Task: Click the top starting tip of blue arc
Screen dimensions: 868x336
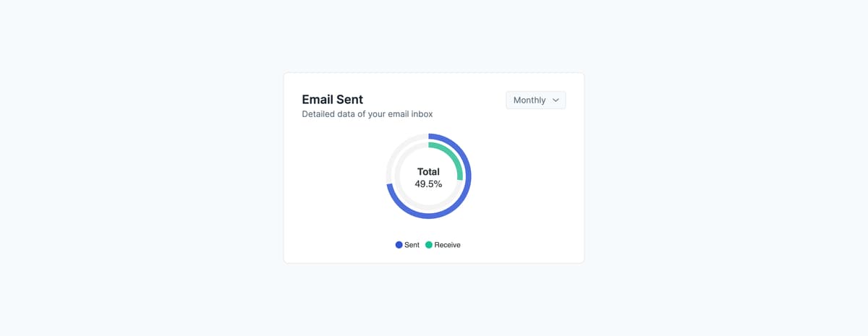Action: pyautogui.click(x=430, y=137)
